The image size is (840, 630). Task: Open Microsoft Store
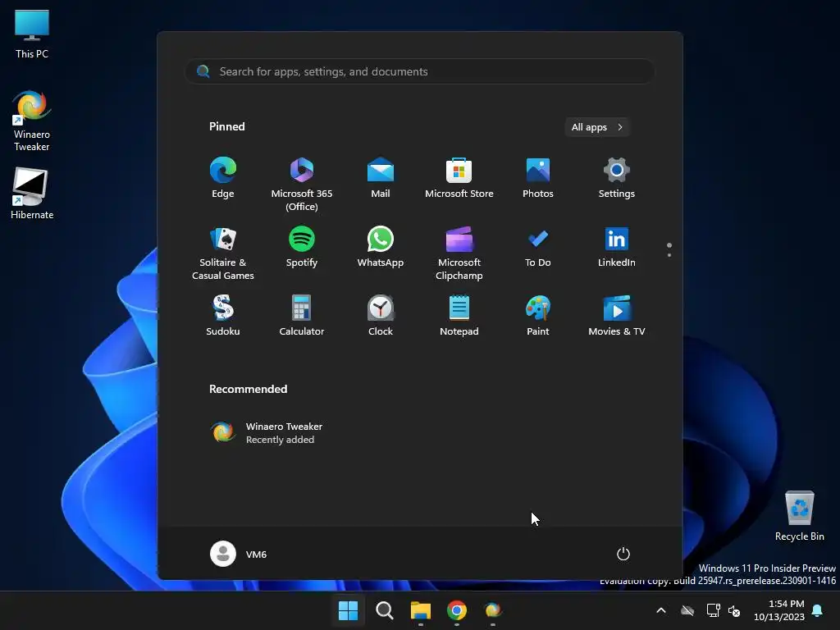tap(459, 178)
